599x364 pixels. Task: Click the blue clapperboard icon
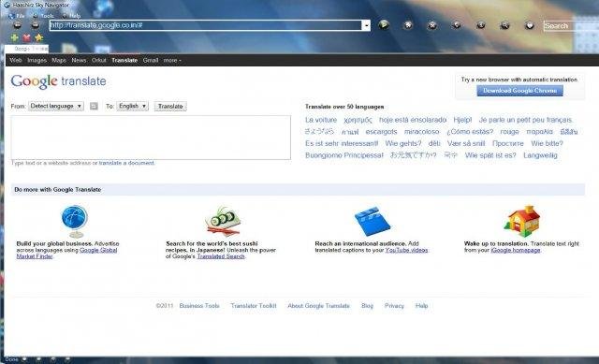(373, 221)
